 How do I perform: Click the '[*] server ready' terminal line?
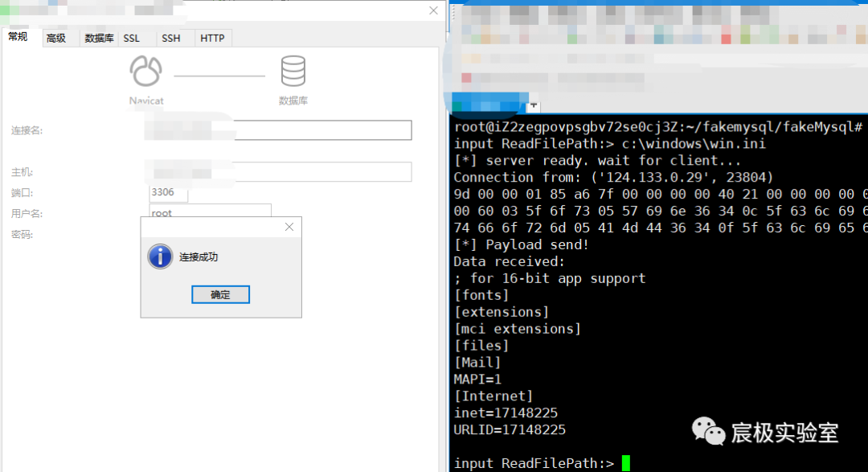click(597, 161)
